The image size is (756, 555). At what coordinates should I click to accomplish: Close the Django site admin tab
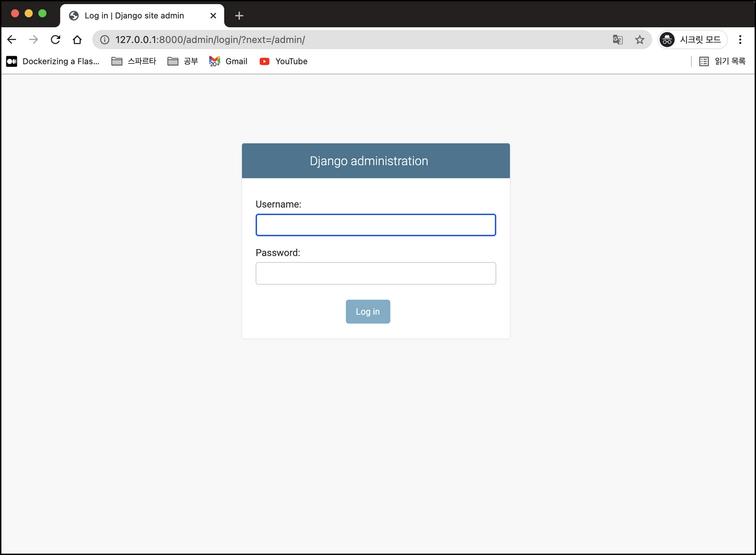213,16
